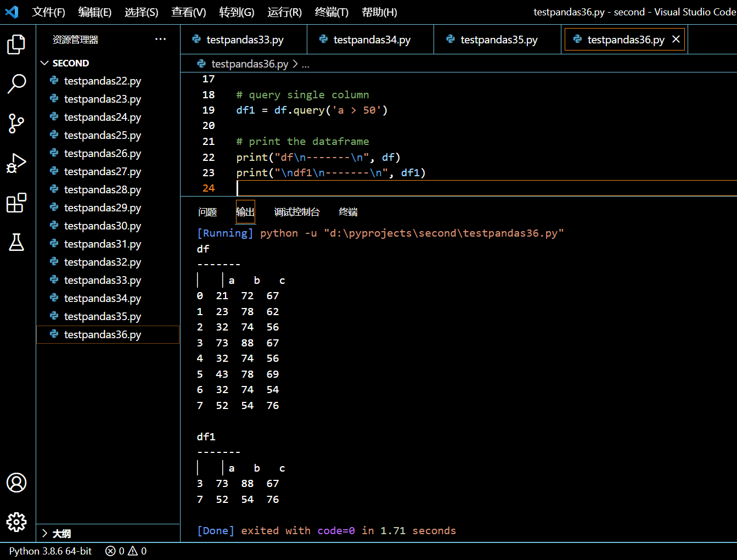Image resolution: width=737 pixels, height=560 pixels.
Task: Open testpandas26.py in the explorer
Action: coord(108,153)
